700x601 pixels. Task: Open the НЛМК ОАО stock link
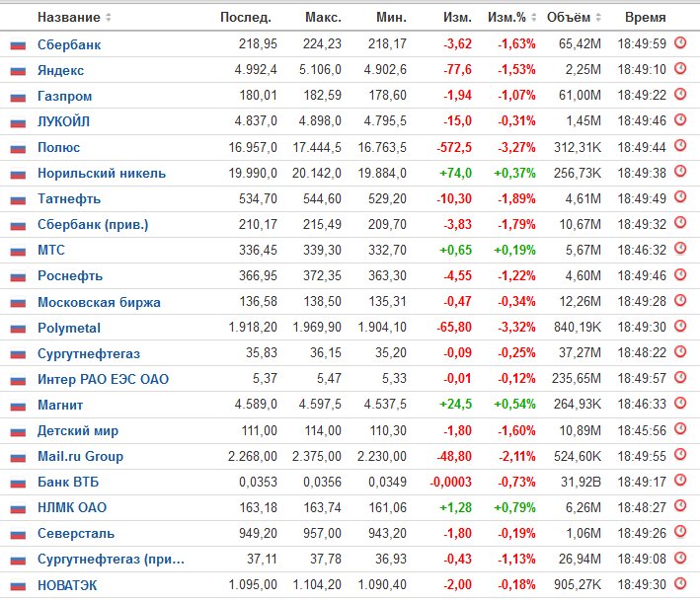point(72,508)
